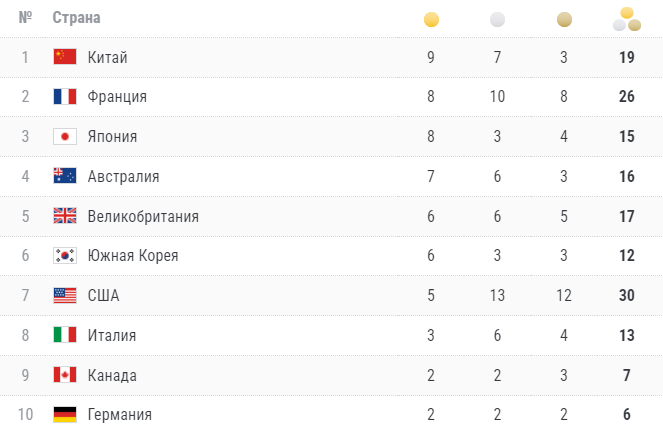The image size is (663, 435).
Task: Click the silver medal column header icon
Action: click(497, 19)
